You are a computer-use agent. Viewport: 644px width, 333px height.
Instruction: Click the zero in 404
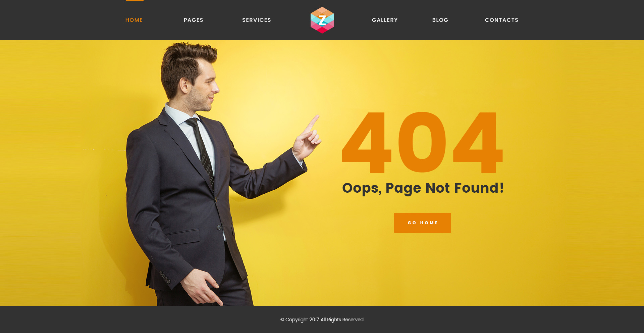point(422,142)
